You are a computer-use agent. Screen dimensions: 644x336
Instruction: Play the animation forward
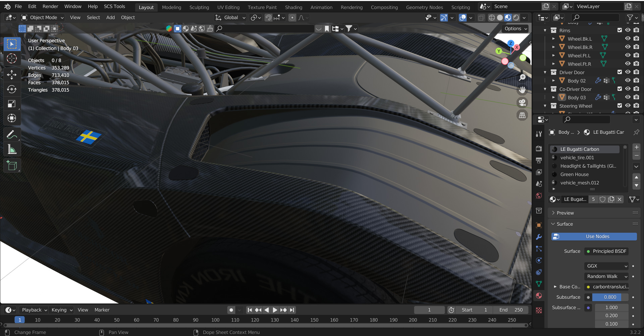[275, 310]
